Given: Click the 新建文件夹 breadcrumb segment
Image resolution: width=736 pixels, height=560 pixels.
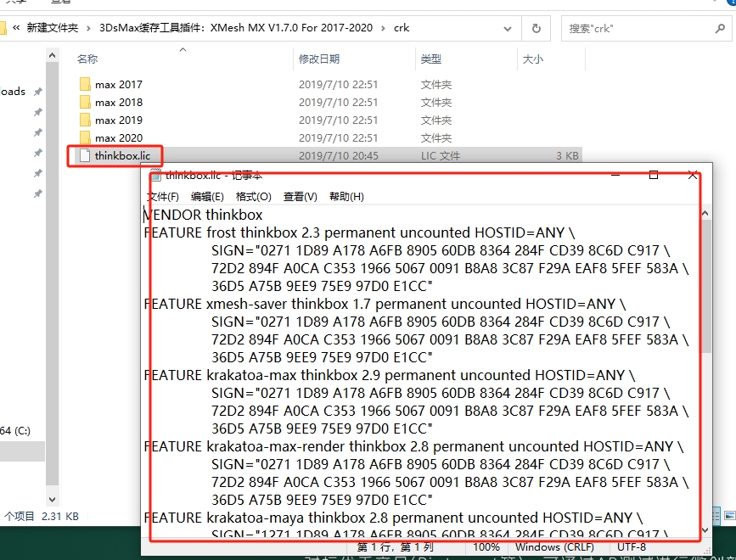Looking at the screenshot, I should pos(52,28).
